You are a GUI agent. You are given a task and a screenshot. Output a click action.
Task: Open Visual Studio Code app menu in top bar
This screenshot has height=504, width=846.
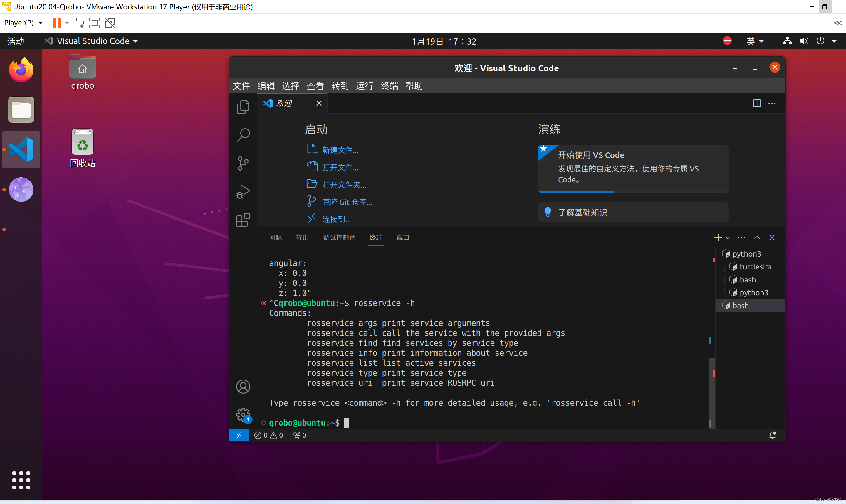[x=91, y=41]
